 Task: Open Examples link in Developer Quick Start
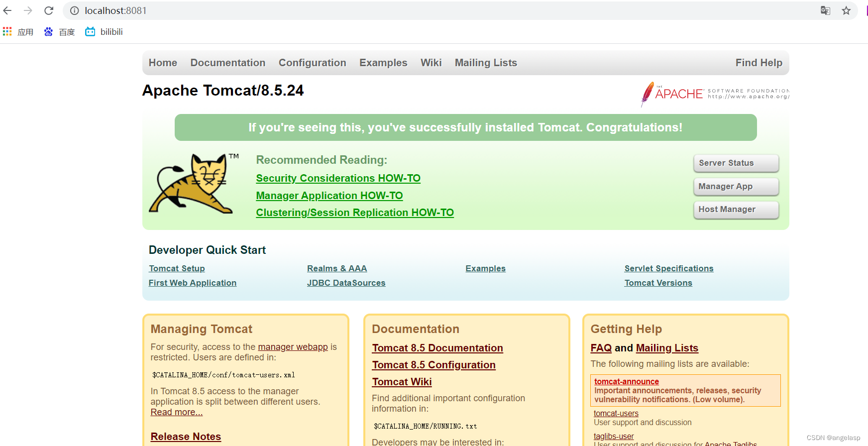click(x=486, y=268)
